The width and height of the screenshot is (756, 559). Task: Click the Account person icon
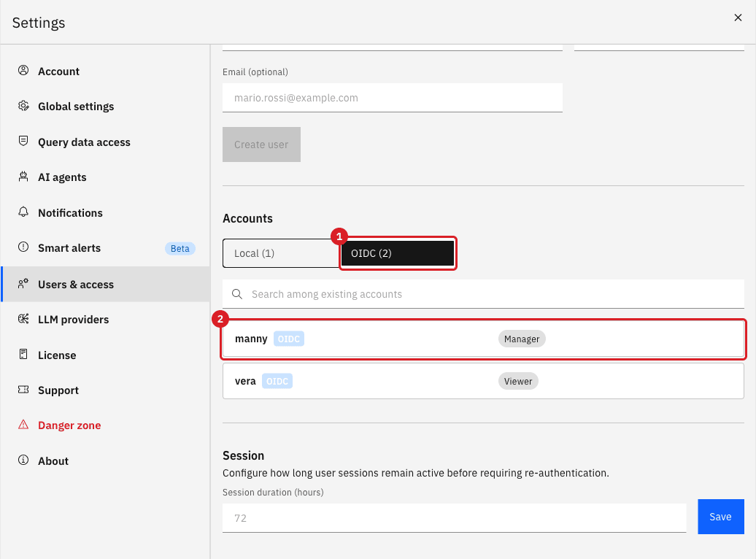click(x=23, y=70)
